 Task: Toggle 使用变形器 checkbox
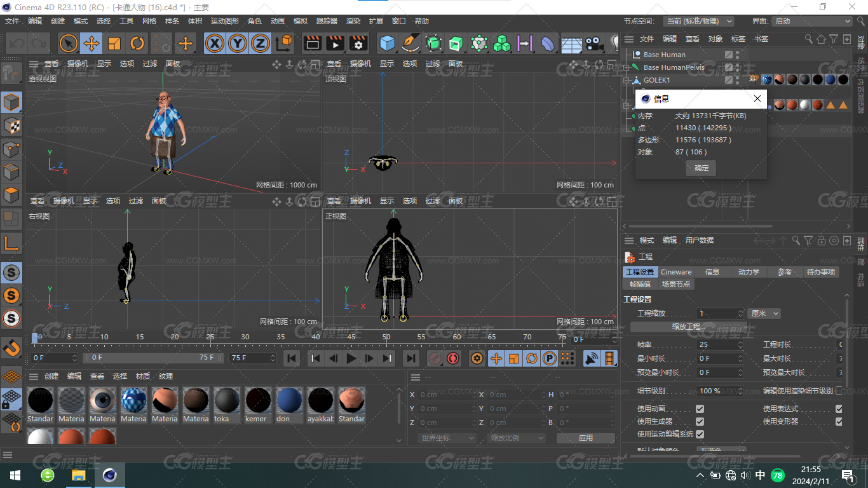click(839, 421)
